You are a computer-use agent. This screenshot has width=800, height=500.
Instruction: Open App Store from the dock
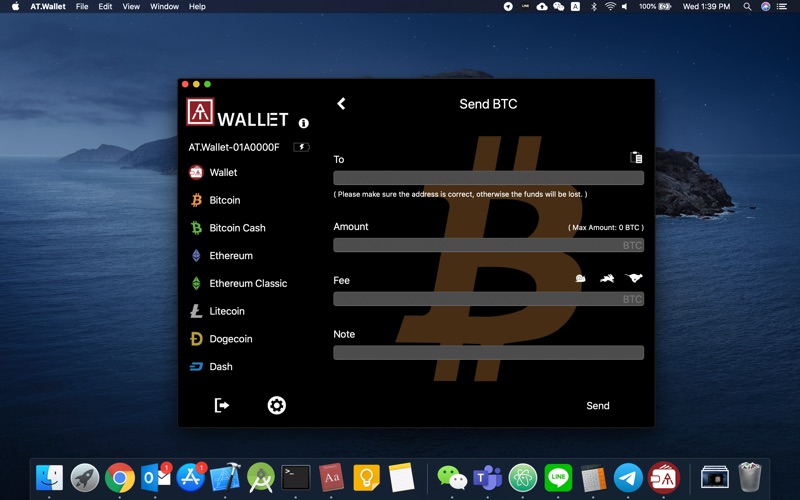click(x=191, y=478)
